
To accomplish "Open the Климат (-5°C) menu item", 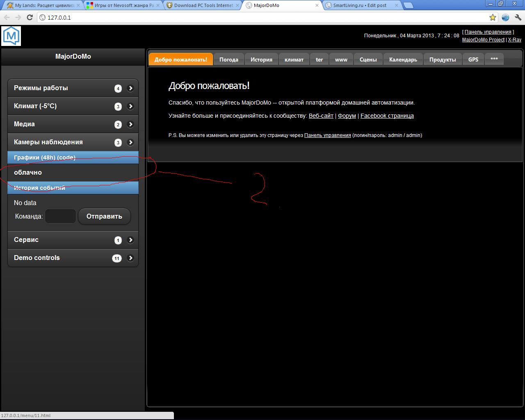I will tap(73, 106).
